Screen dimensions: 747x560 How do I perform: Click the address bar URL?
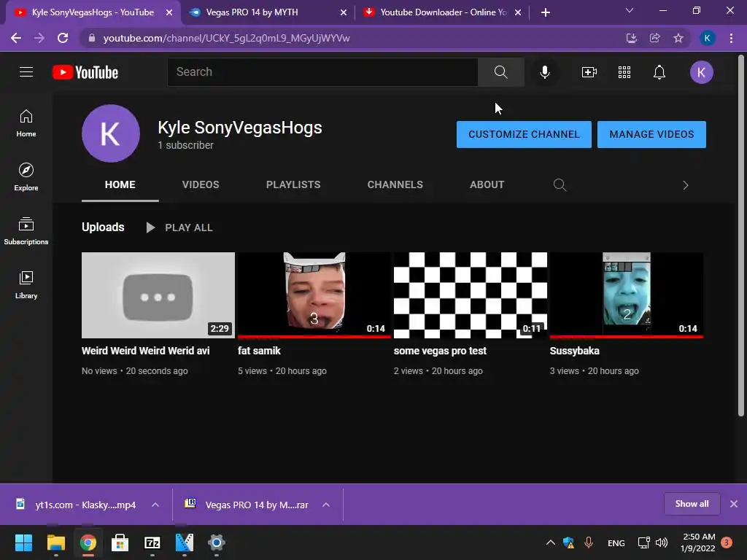click(x=226, y=38)
